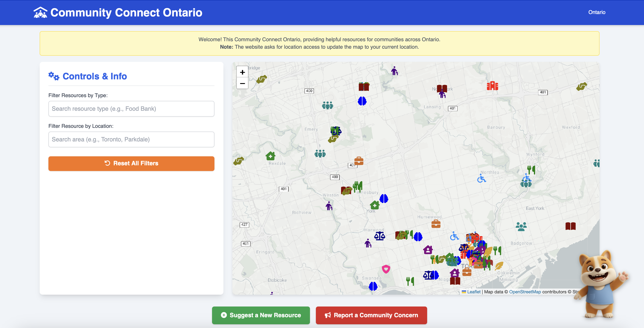
Task: Click the green house marker near Rexdale
Action: pos(270,156)
